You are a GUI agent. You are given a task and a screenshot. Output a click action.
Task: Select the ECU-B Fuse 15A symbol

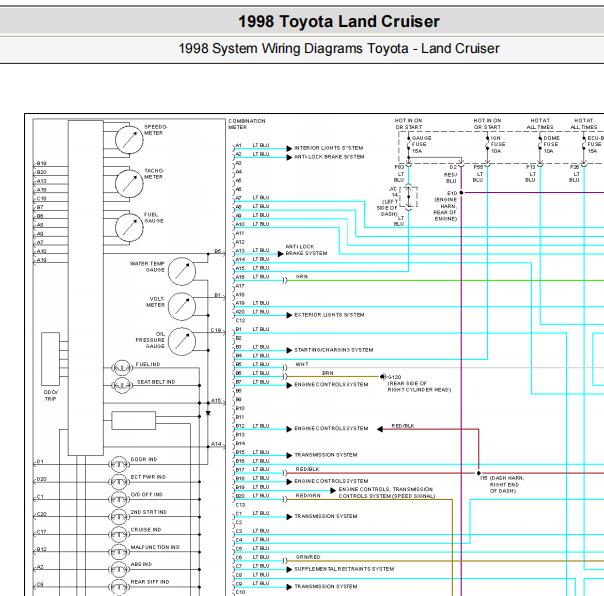pos(584,145)
